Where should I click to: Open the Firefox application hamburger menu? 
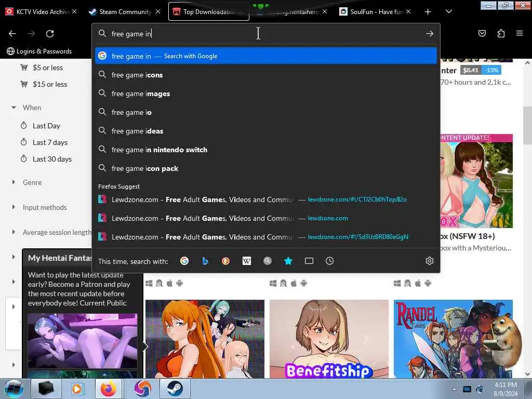(x=520, y=33)
